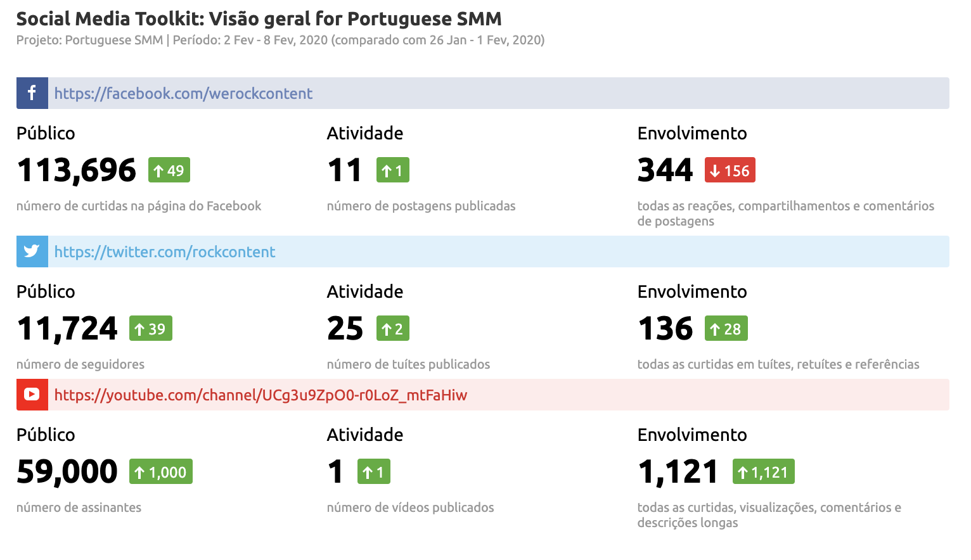Open the twitter.com/rockcontent link
Viewport: 971px width, 560px height.
pyautogui.click(x=165, y=252)
